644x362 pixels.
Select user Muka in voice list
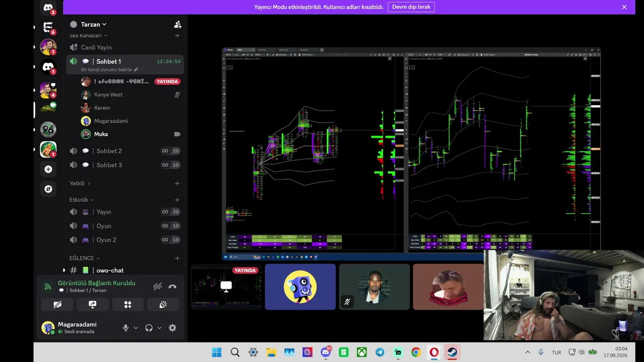point(131,134)
